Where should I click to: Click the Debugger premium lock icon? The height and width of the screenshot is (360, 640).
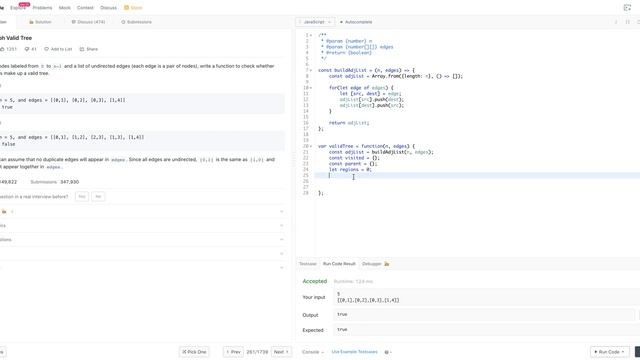387,264
